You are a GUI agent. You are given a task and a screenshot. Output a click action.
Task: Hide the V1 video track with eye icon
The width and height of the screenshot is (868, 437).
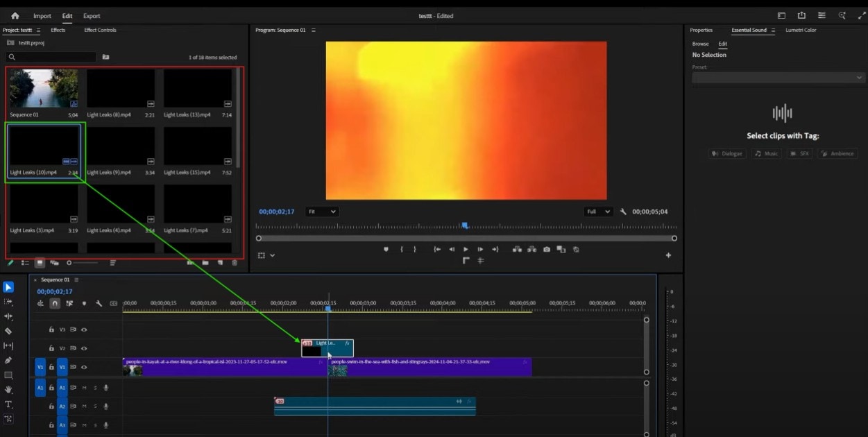tap(83, 367)
